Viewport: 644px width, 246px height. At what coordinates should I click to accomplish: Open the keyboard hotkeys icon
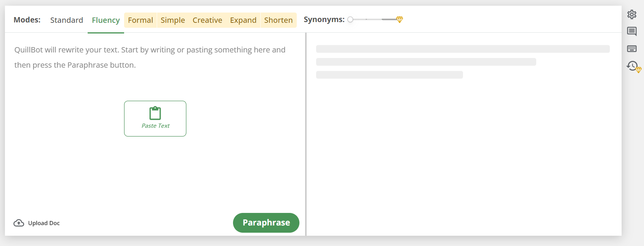point(632,48)
